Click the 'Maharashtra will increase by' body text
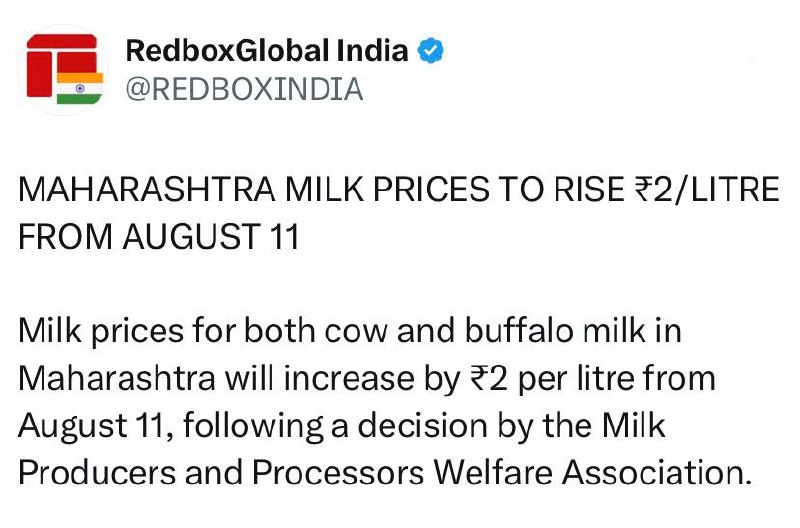 click(x=239, y=379)
